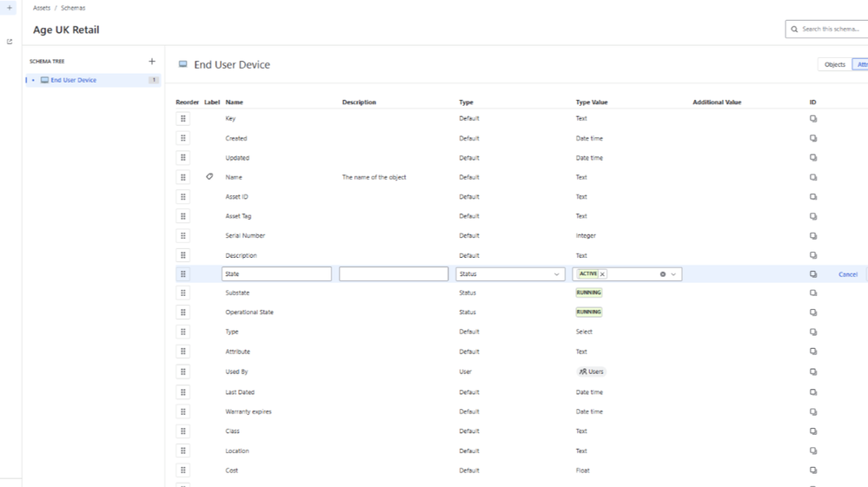Screen dimensions: 868x487
Task: Click the Additional Value column header
Action: (717, 102)
